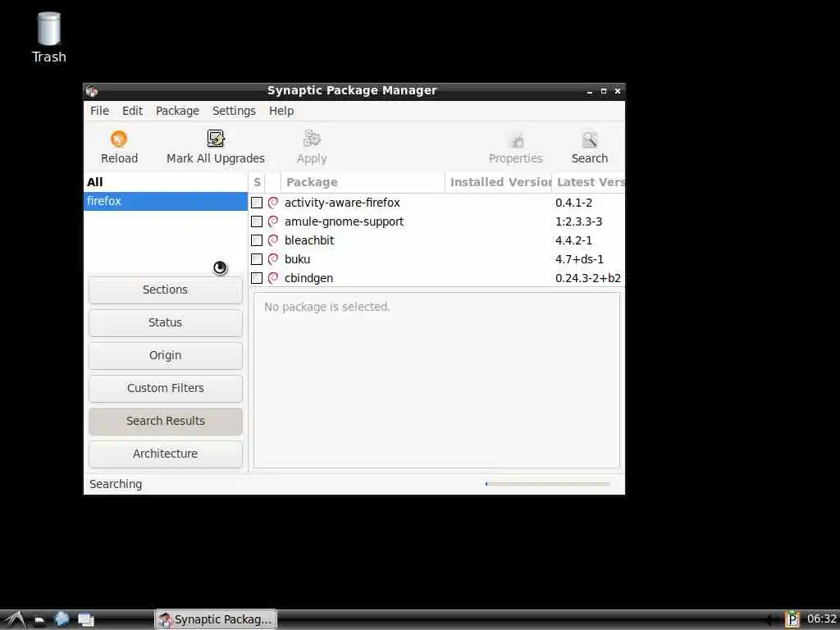Click the Debian logo beside activity-aware-firefox
The width and height of the screenshot is (840, 630).
273,203
